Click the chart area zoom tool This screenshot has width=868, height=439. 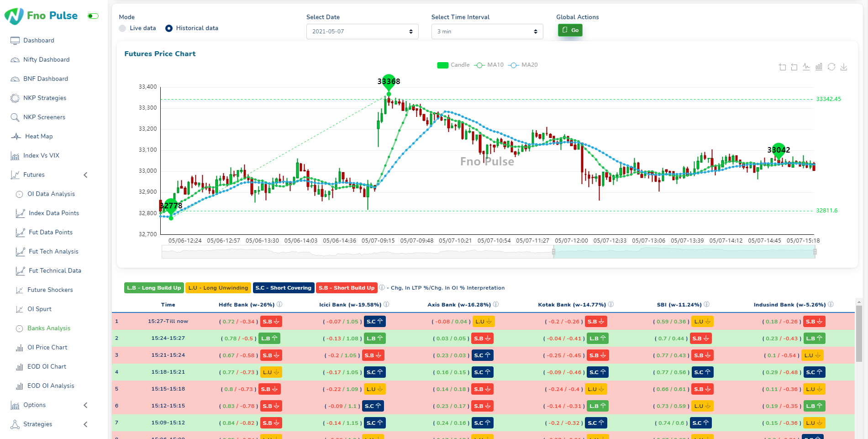click(782, 67)
